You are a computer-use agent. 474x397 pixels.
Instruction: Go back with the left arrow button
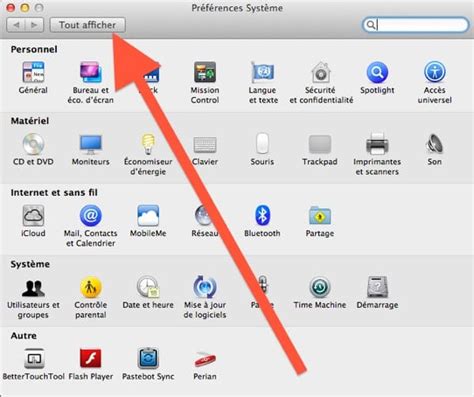coord(16,25)
